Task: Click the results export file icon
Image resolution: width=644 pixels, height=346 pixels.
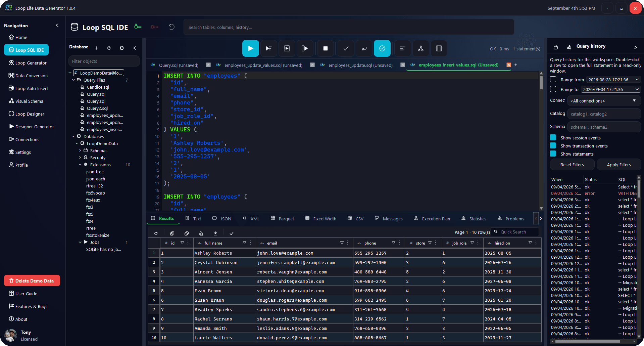Action: tap(201, 233)
